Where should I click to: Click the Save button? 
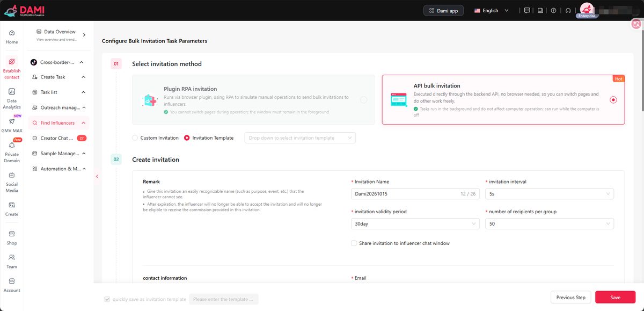point(615,298)
